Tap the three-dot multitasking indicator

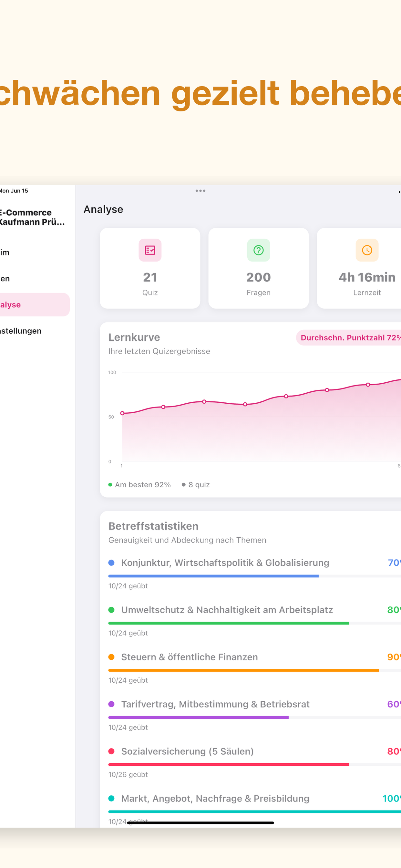pos(200,191)
